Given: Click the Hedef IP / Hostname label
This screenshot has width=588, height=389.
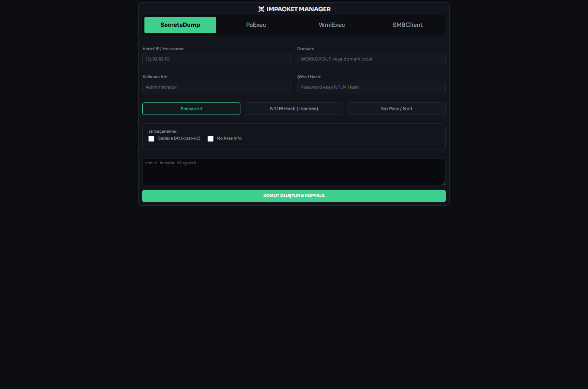Looking at the screenshot, I should (163, 49).
